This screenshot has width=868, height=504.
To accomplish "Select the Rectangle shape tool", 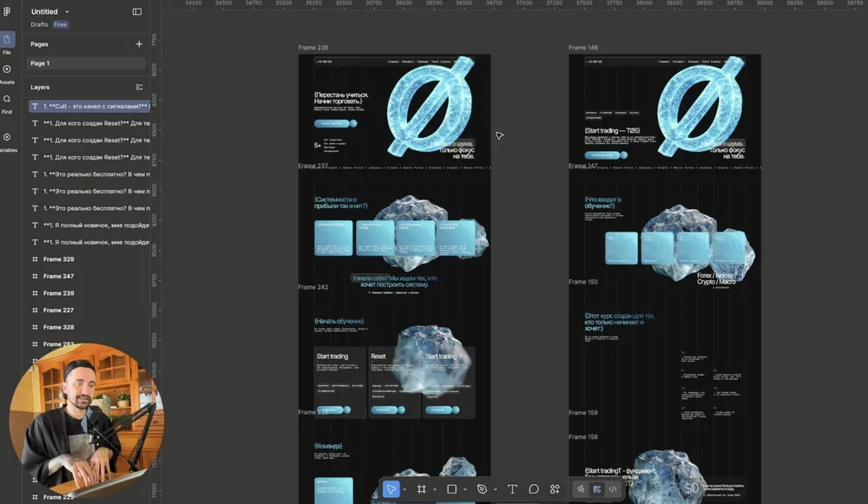I will 451,489.
